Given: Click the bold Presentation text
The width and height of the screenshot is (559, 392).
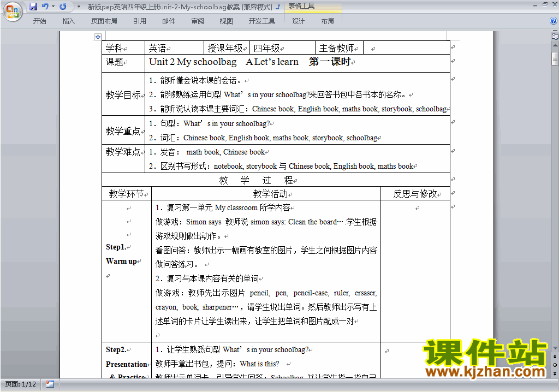Looking at the screenshot, I should click(x=126, y=364).
